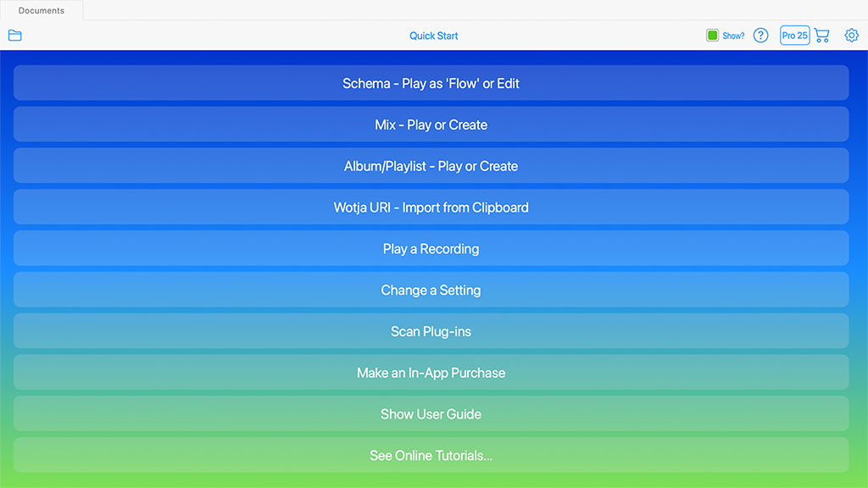
Task: Open the Show User Guide option
Action: pos(431,414)
